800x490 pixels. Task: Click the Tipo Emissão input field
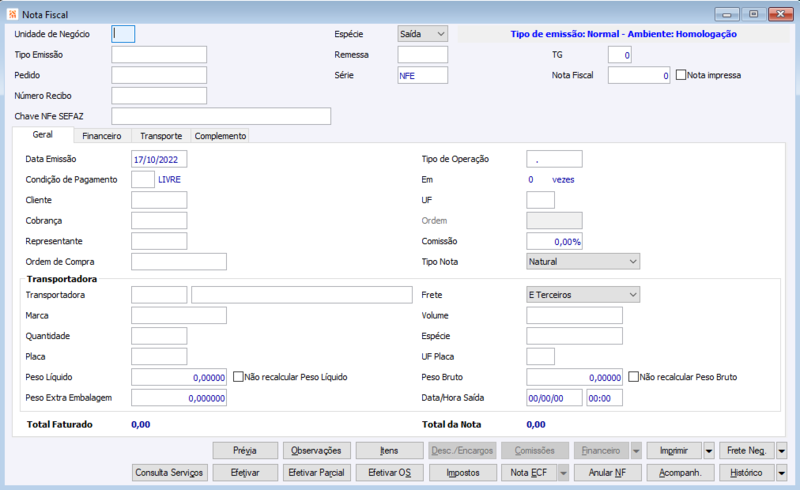(159, 55)
